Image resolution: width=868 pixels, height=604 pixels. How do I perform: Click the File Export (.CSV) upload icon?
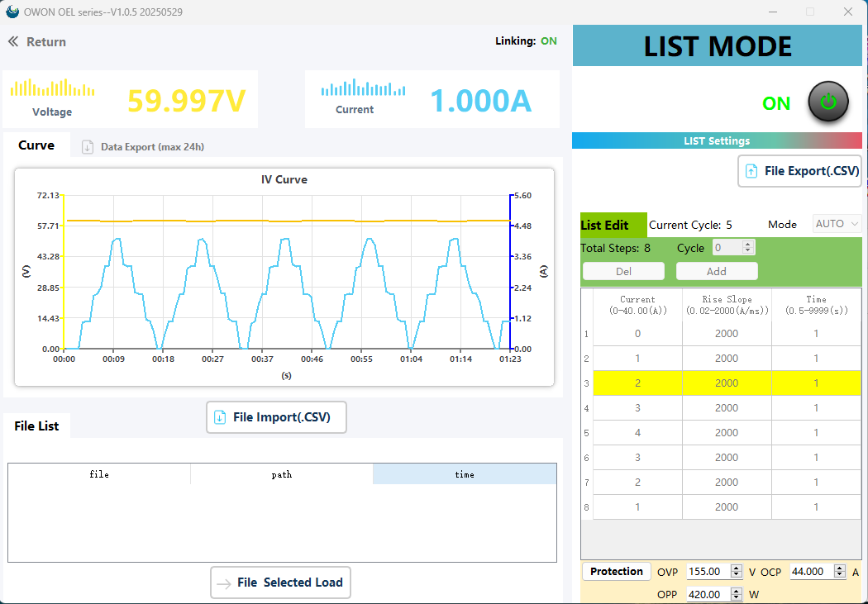751,171
